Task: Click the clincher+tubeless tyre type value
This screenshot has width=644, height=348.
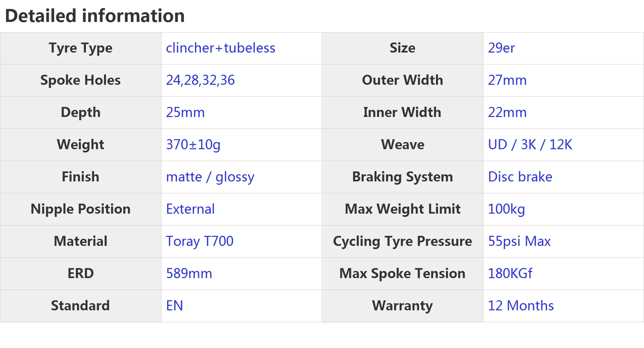Action: 221,48
